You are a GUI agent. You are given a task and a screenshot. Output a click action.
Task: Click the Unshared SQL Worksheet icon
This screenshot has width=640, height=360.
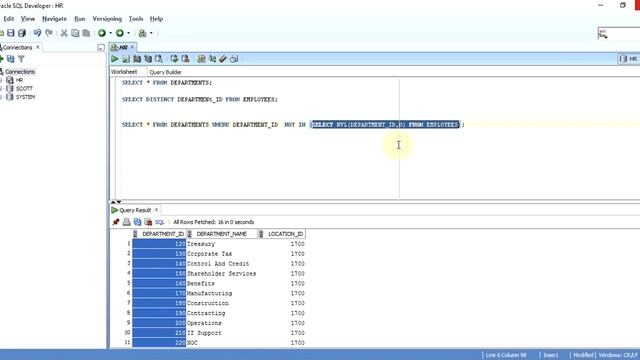[x=201, y=59]
